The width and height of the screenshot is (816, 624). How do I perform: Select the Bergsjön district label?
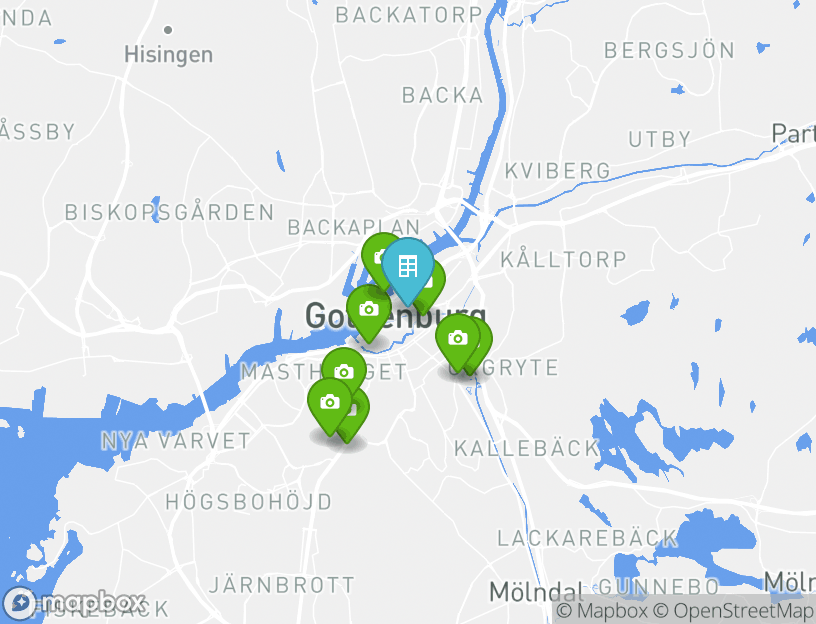(x=669, y=50)
